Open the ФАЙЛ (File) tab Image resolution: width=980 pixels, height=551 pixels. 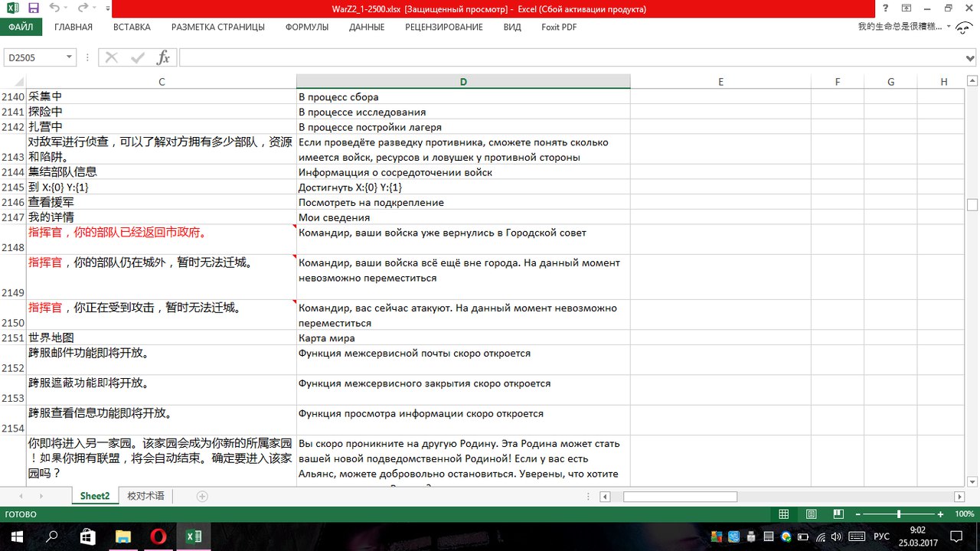click(21, 27)
